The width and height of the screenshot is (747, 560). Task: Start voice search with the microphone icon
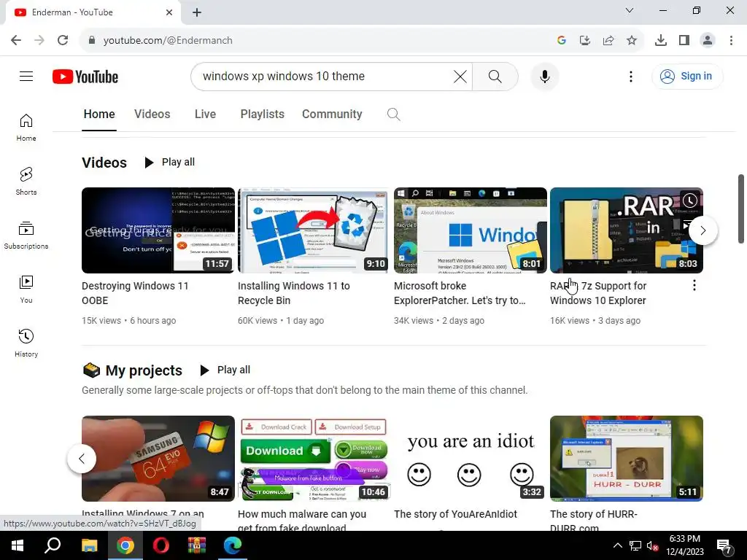544,76
